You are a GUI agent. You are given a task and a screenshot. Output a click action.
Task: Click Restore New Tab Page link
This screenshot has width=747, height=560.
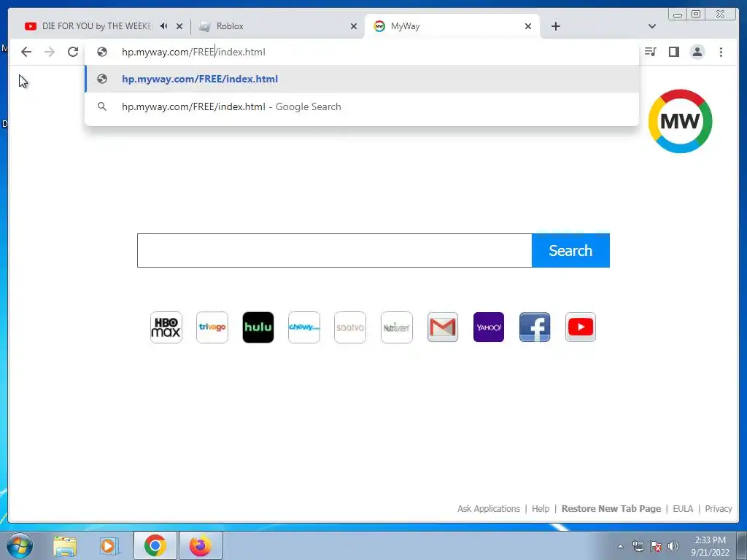611,508
